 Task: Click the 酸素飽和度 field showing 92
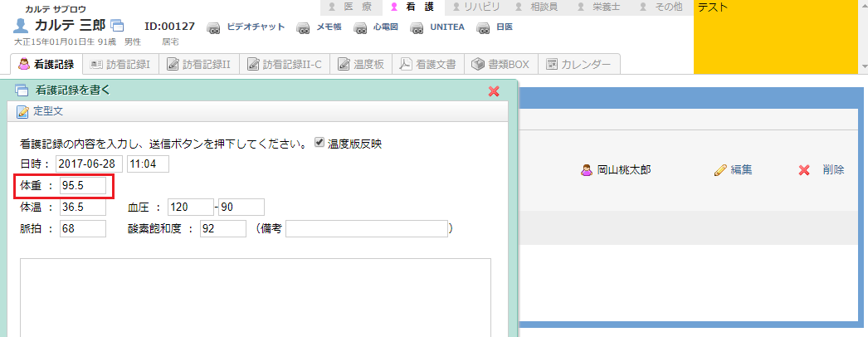(223, 228)
